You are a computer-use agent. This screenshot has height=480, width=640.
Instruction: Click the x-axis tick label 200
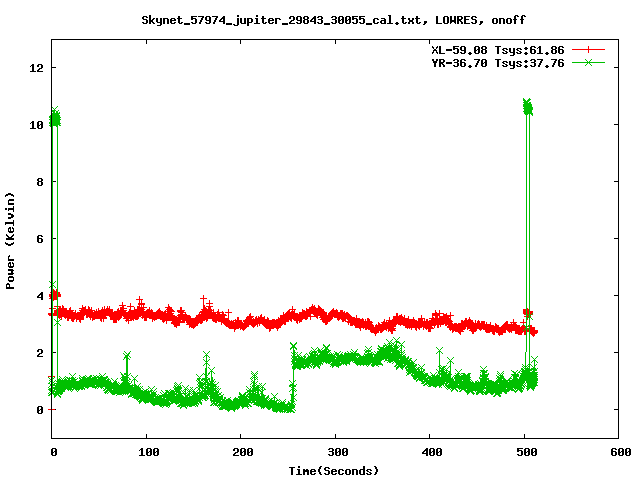click(243, 452)
